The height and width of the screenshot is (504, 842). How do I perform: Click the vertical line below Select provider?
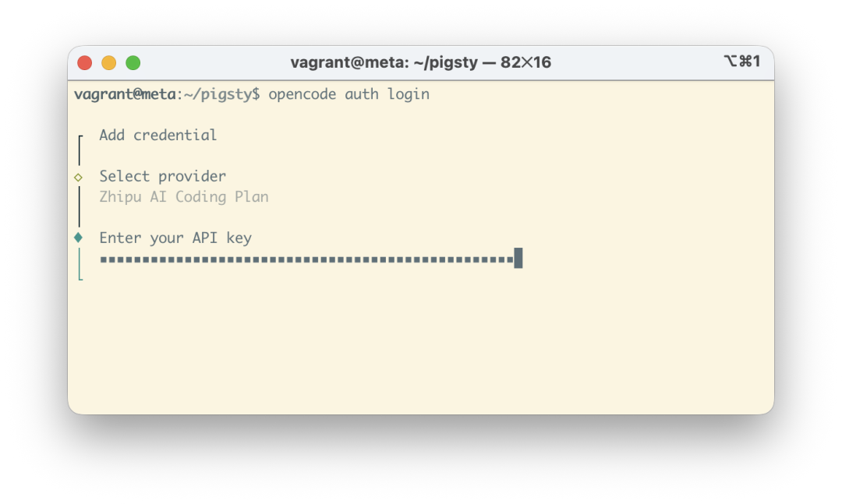coord(80,206)
